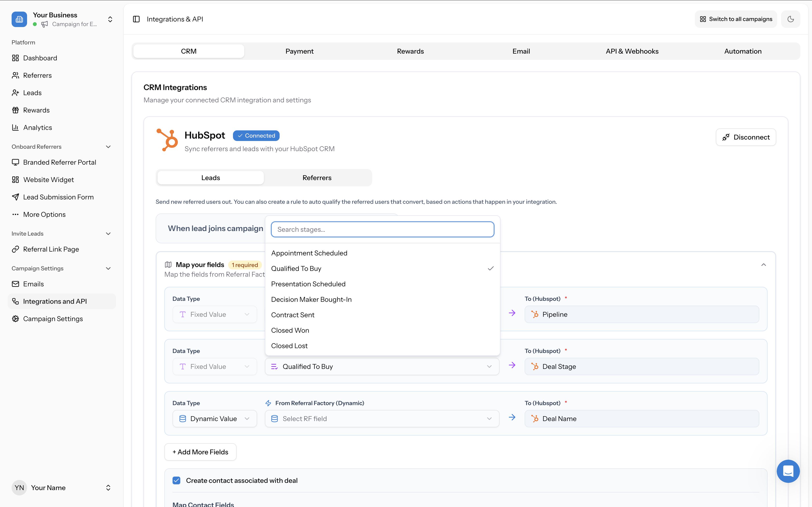Open the Dashboard from the sidebar
812x507 pixels.
[40, 58]
